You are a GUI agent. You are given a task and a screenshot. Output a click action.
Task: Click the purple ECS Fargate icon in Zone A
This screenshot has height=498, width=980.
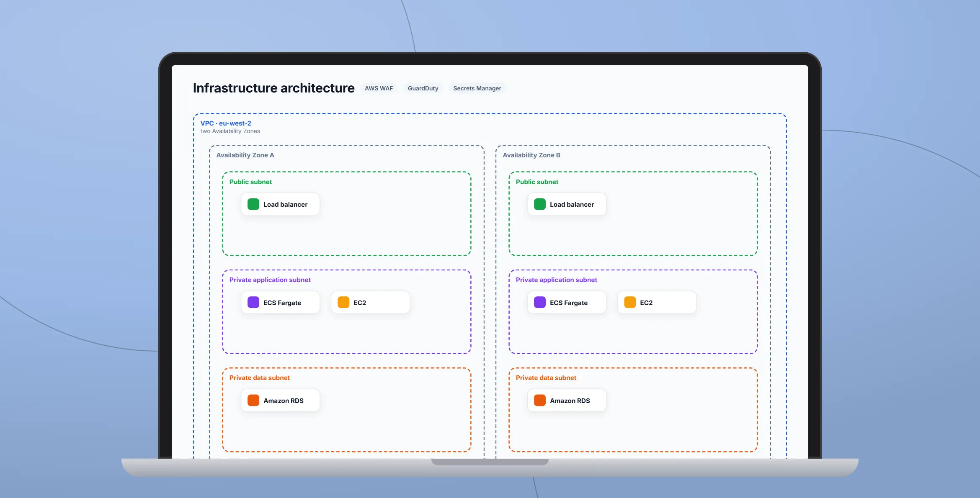coord(253,302)
